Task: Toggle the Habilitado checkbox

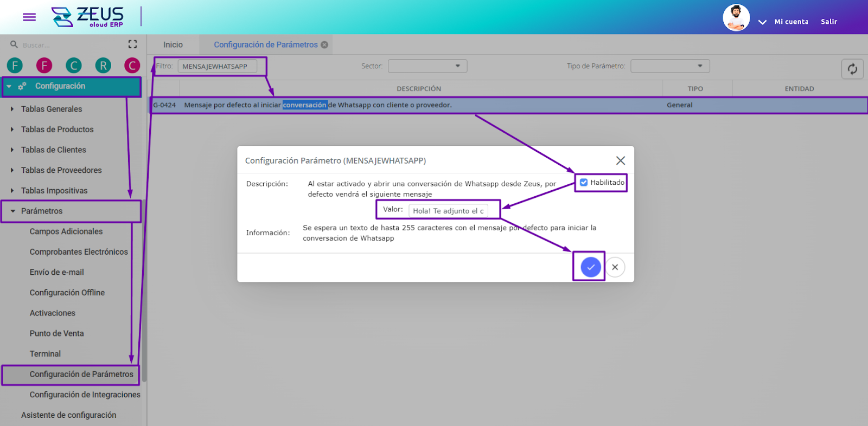Action: pyautogui.click(x=584, y=183)
